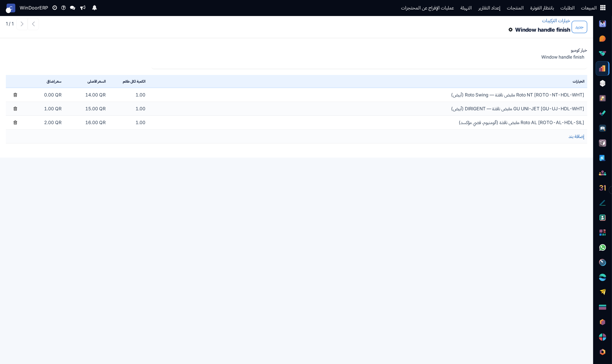Open عمليات الإفراج عن المحتجزات menu

[x=427, y=8]
